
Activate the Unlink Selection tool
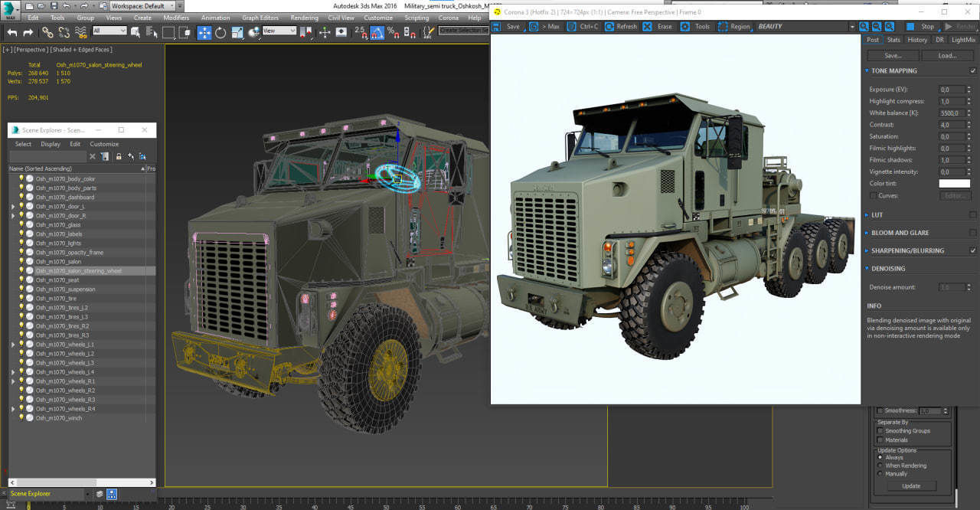[64, 32]
